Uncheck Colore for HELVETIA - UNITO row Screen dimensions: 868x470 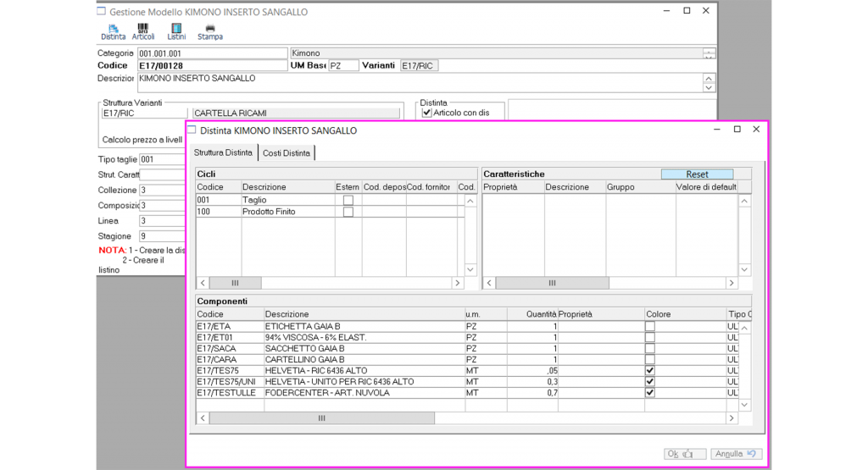(x=650, y=382)
